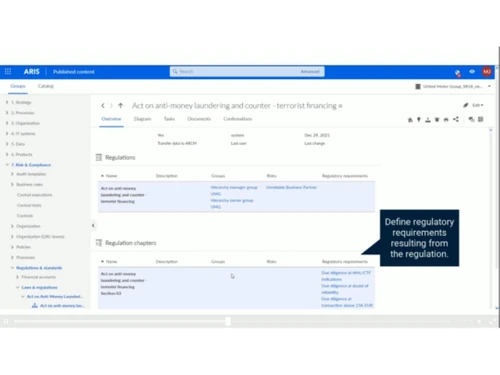Screen dimensions: 500x375
Task: Collapse the left navigation panel arrow
Action: click(93, 226)
